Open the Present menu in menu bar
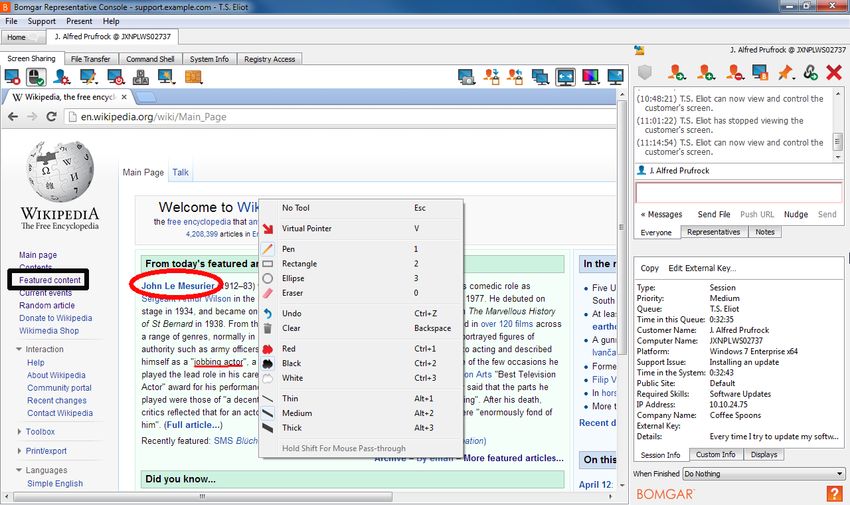 [x=79, y=21]
